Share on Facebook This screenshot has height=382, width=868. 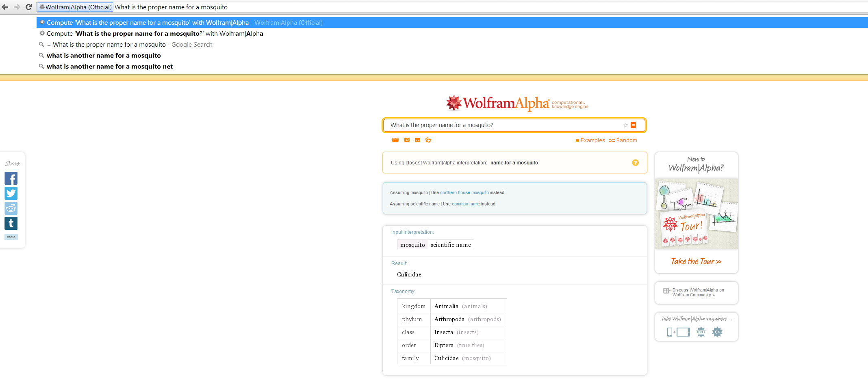[x=11, y=178]
